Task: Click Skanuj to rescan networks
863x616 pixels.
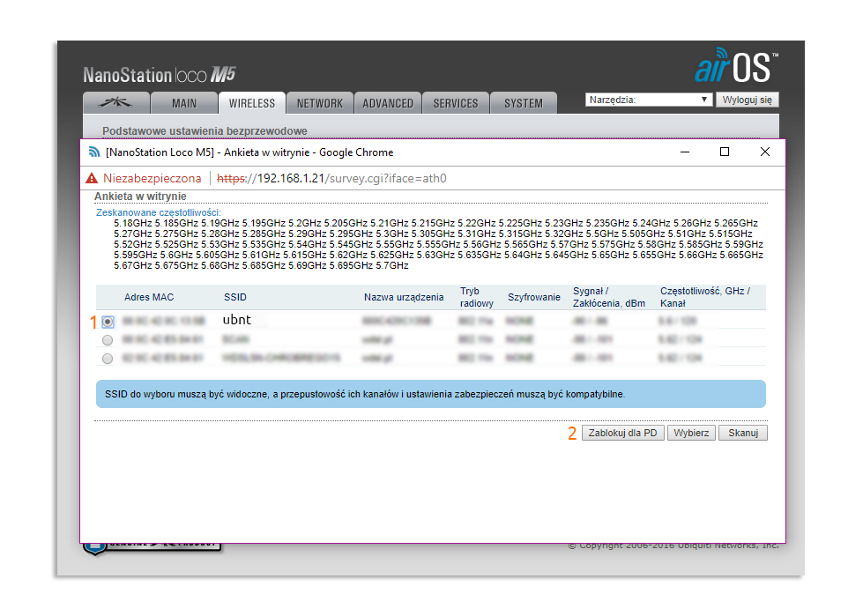Action: coord(743,433)
